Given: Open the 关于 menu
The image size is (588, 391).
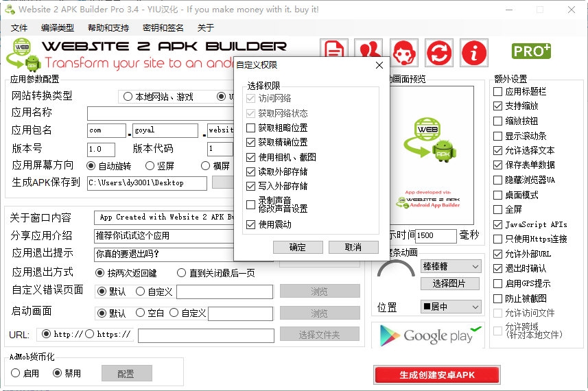Looking at the screenshot, I should coord(206,27).
